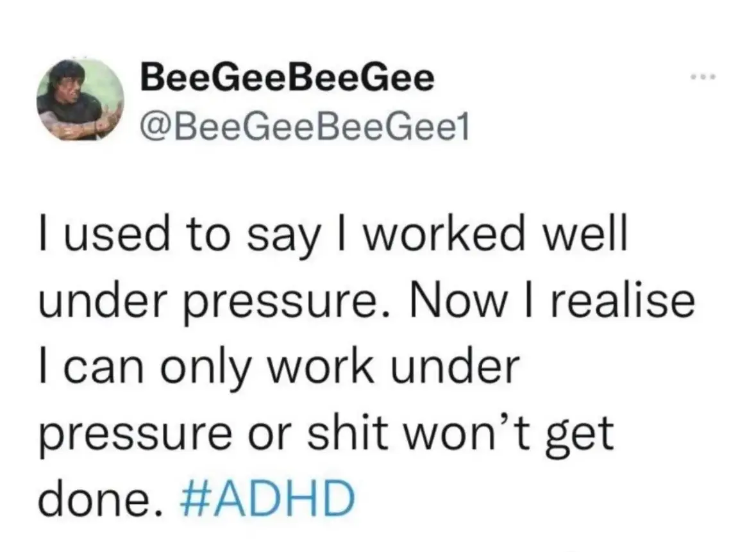This screenshot has width=756, height=552.
Task: Open the BeeGeeBeeGee display name profile link
Action: pos(287,77)
